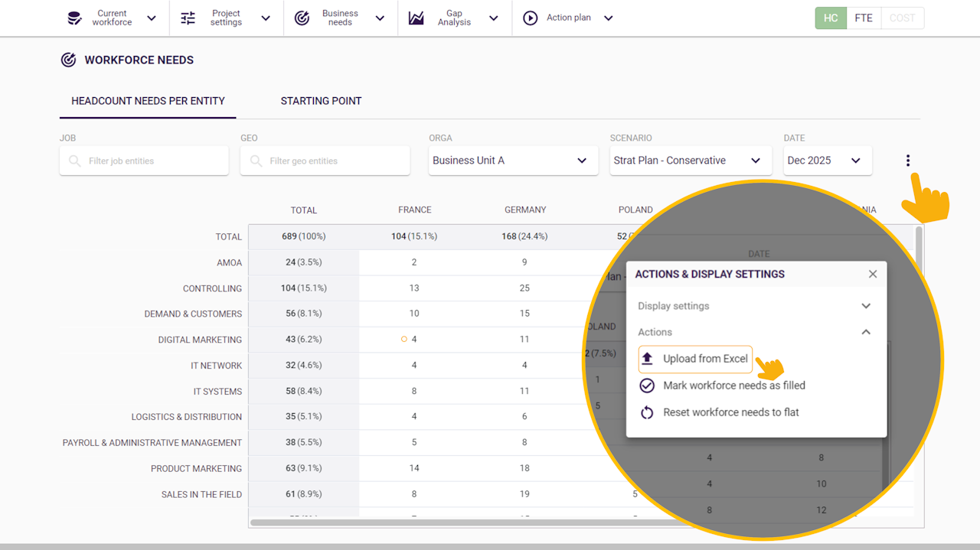The image size is (980, 550).
Task: Click the Business needs target icon
Action: 302,18
